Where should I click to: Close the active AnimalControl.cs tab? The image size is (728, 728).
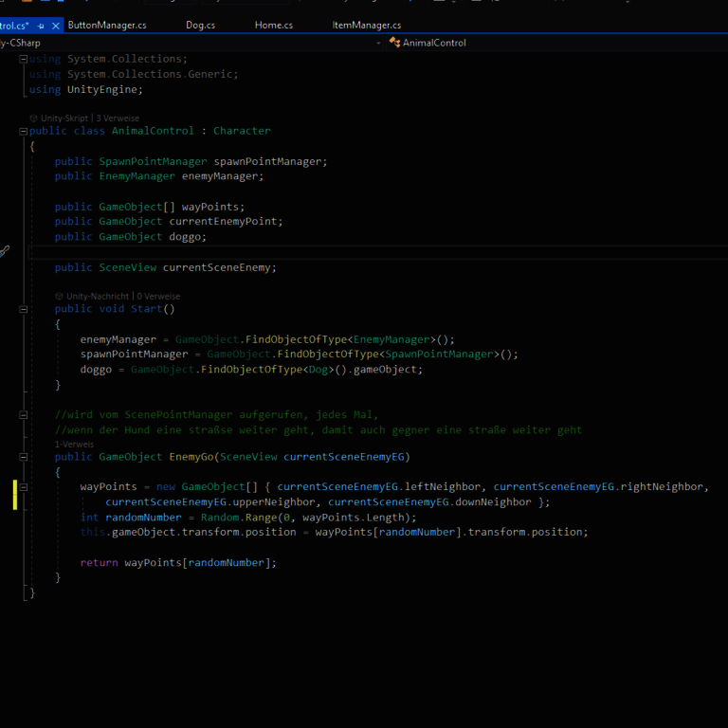(56, 26)
